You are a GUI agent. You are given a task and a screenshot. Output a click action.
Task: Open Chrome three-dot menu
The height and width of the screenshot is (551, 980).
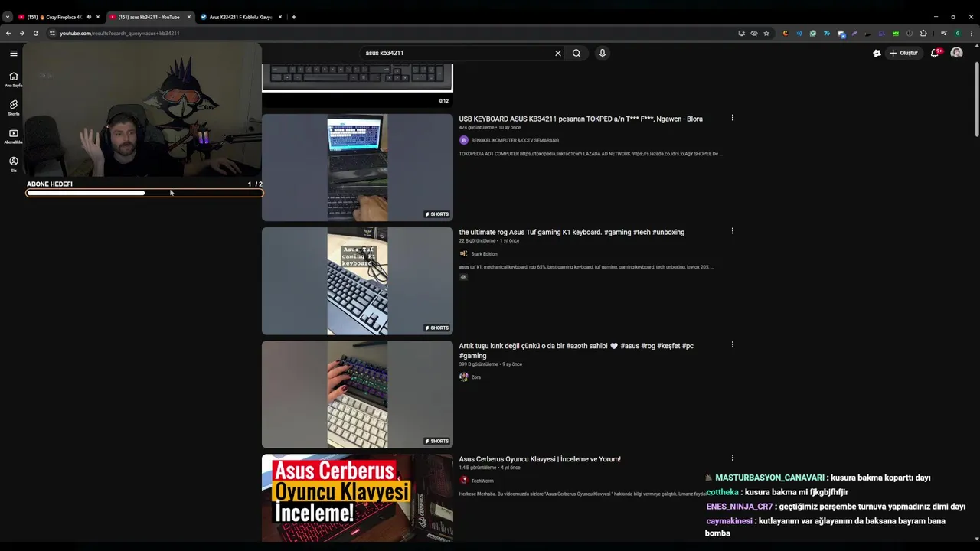[972, 33]
